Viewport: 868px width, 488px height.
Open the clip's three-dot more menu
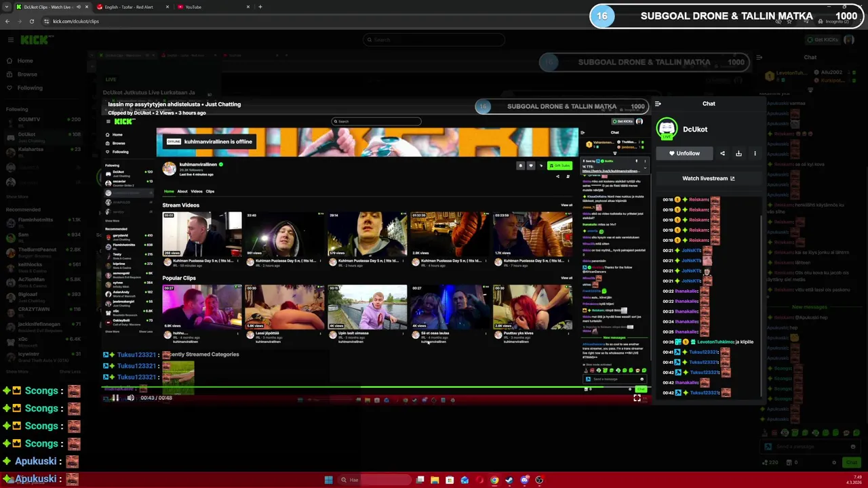coord(755,153)
